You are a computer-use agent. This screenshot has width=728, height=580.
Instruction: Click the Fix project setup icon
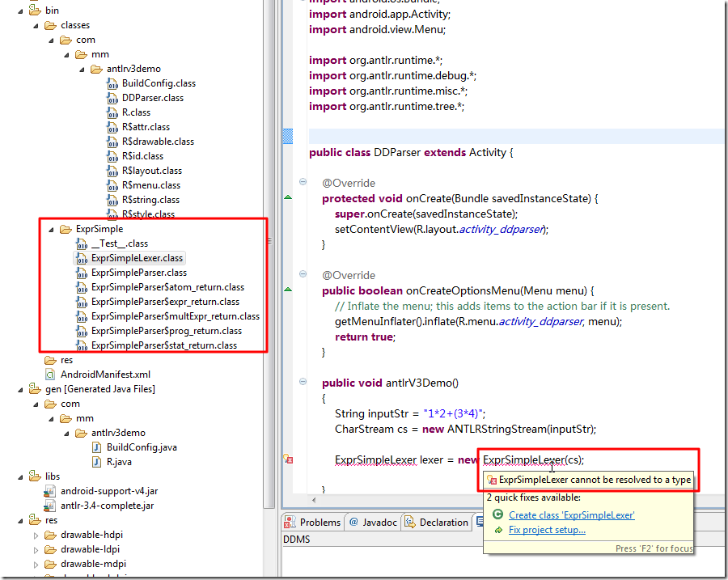[498, 530]
